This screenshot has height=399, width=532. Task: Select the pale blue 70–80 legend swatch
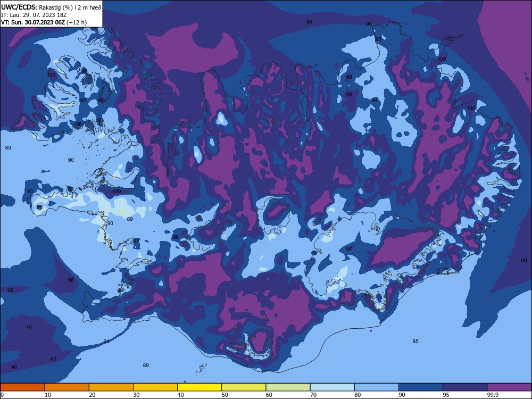tap(332, 387)
